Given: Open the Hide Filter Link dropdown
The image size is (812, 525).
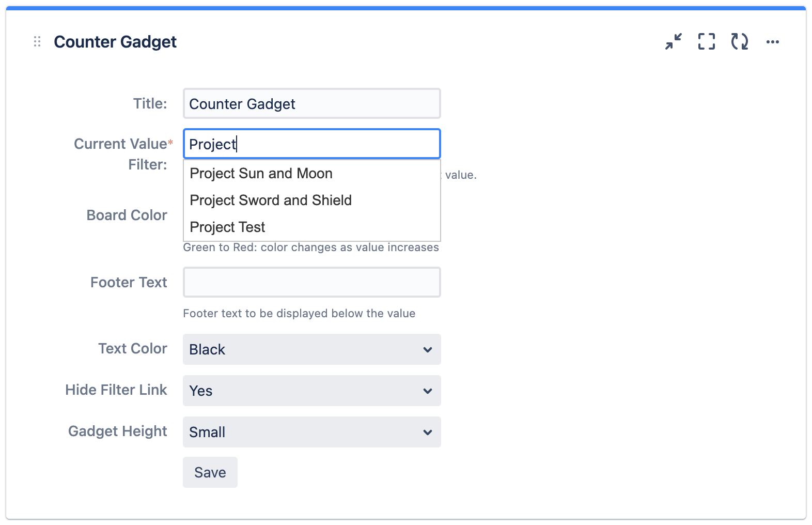Looking at the screenshot, I should click(x=311, y=391).
